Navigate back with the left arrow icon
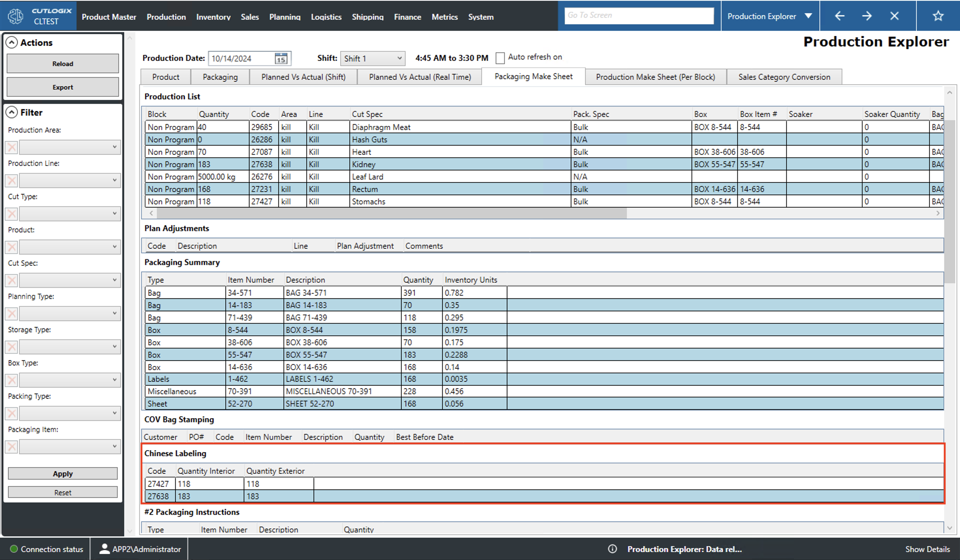 [839, 16]
